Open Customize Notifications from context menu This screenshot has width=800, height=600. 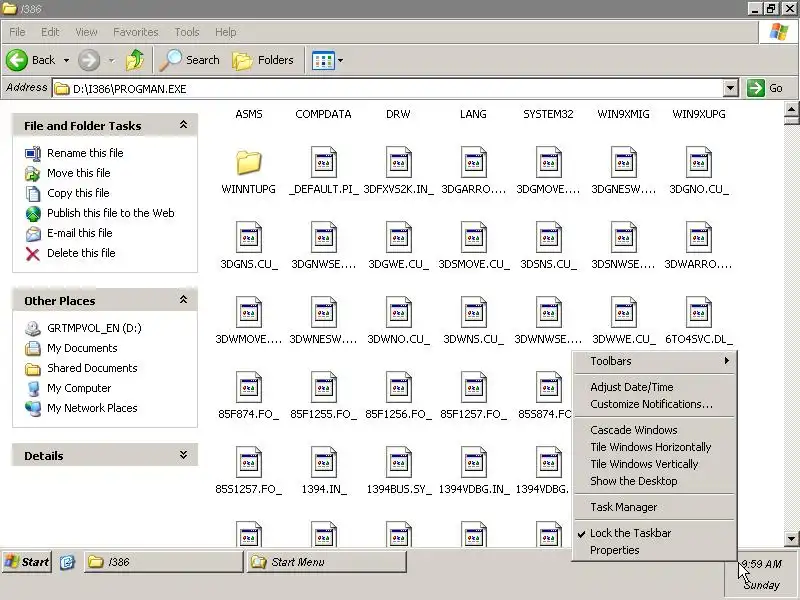[x=655, y=404]
